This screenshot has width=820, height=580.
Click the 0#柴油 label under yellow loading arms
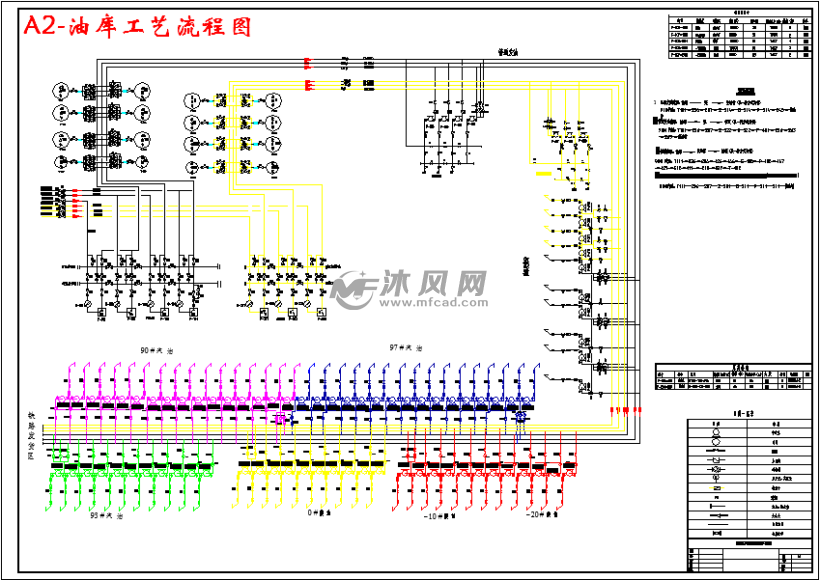pyautogui.click(x=320, y=513)
